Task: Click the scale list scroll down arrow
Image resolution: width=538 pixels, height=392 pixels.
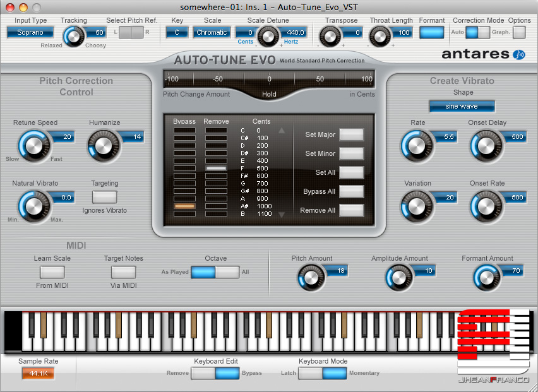Action: pyautogui.click(x=282, y=215)
